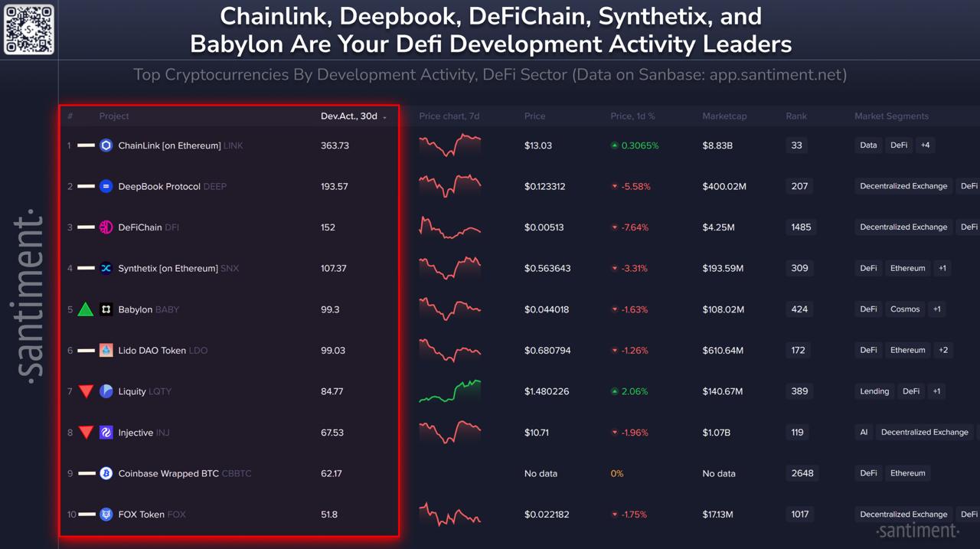Click the DeFiChain pink logo icon
The image size is (980, 549).
[106, 227]
